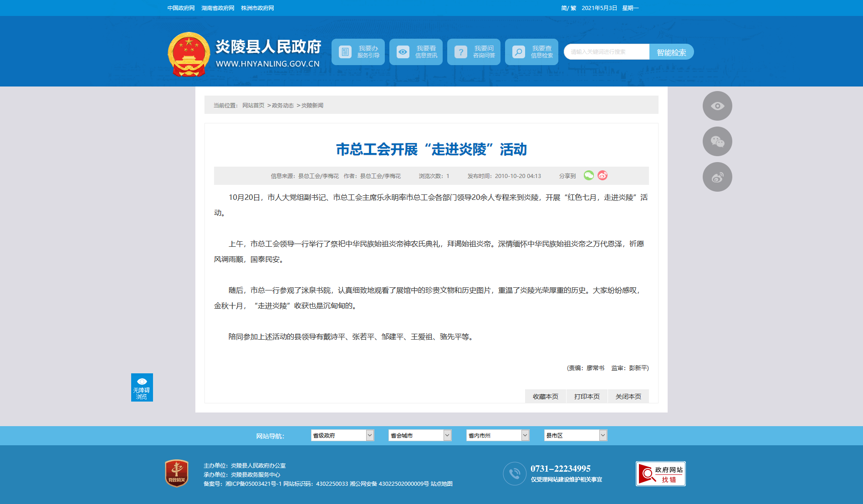
Task: Click 责编：廖常书 credit text
Action: click(x=587, y=368)
